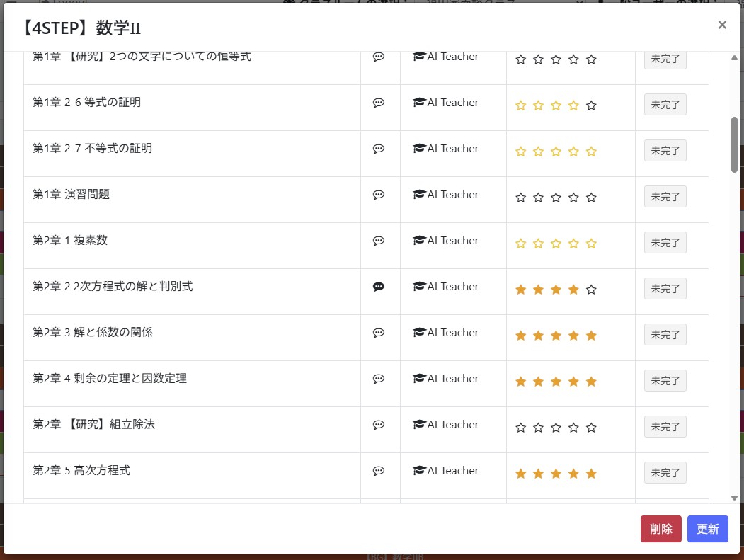The width and height of the screenshot is (744, 560).
Task: Click AI Teacher link for 第2章 5 高次方程式
Action: 445,471
